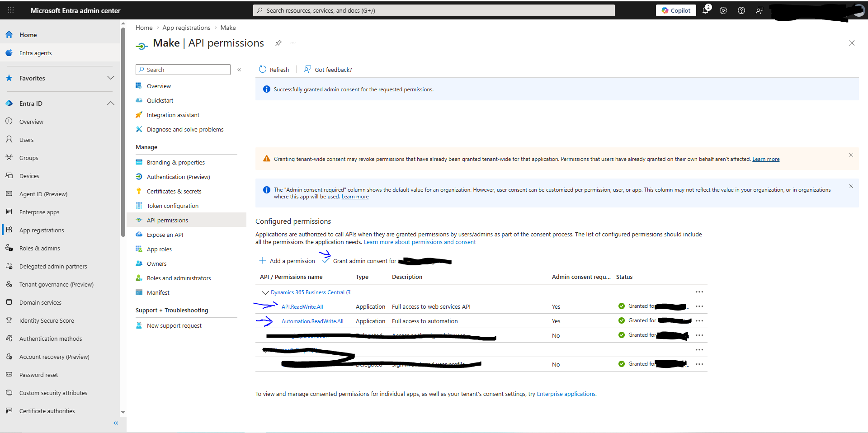
Task: Open the notifications bell icon
Action: [x=705, y=10]
